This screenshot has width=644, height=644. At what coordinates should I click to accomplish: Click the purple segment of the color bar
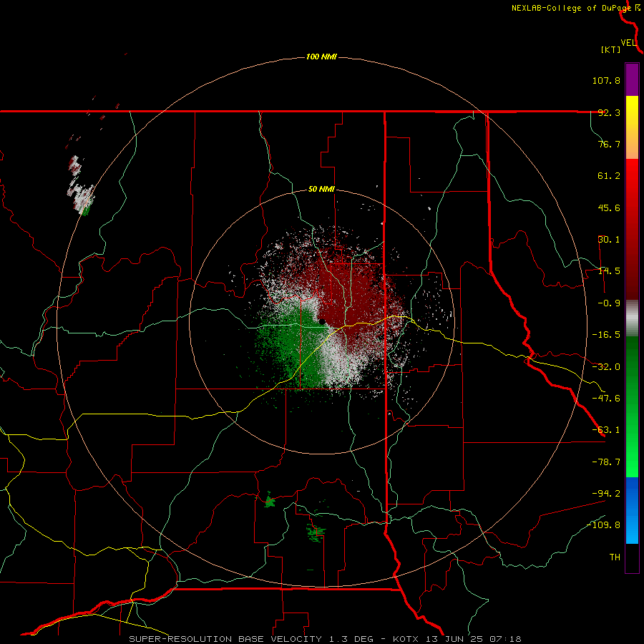(632, 79)
